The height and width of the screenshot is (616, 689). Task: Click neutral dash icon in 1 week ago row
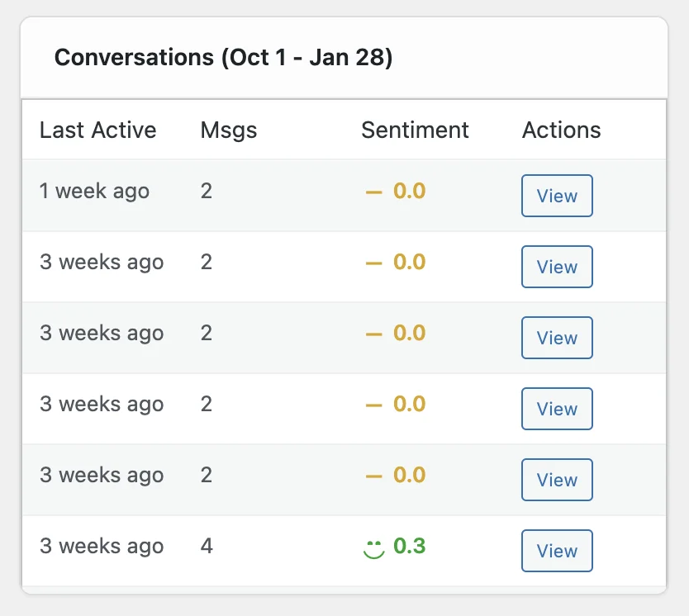[x=374, y=192]
